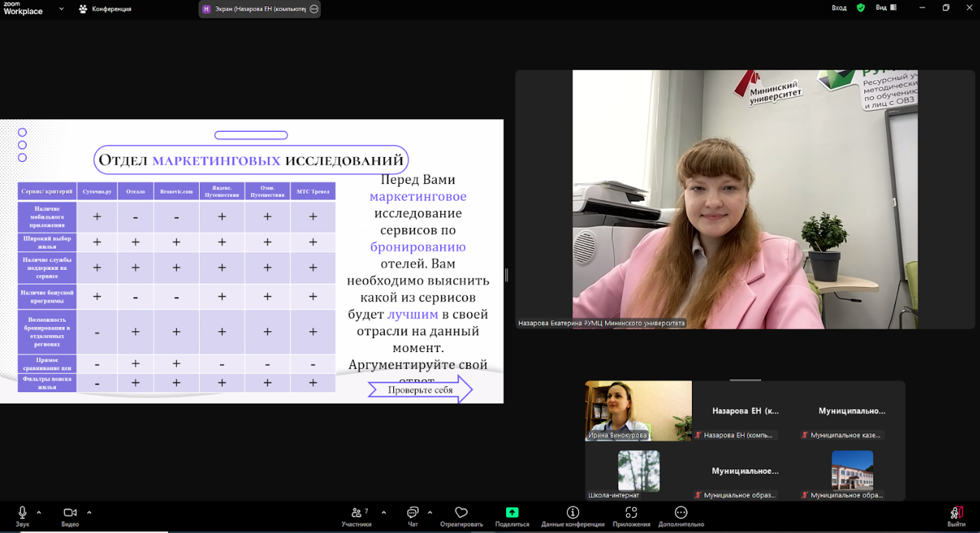Open audio options arrow next to Звук
Screen dimensions: 980x533
[39, 513]
